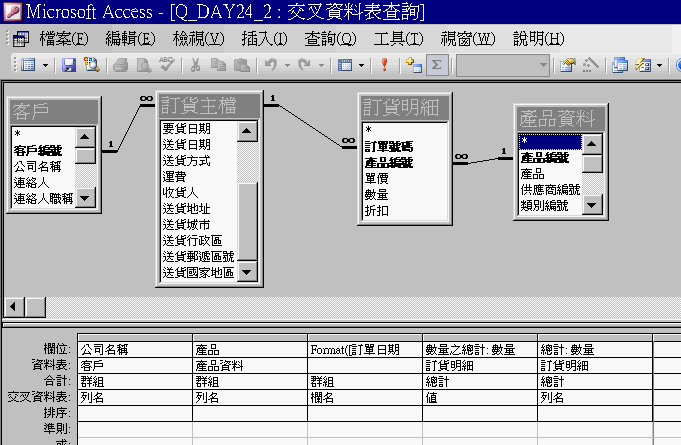This screenshot has height=445, width=681.
Task: Open the 編輯(E) menu
Action: pos(130,39)
